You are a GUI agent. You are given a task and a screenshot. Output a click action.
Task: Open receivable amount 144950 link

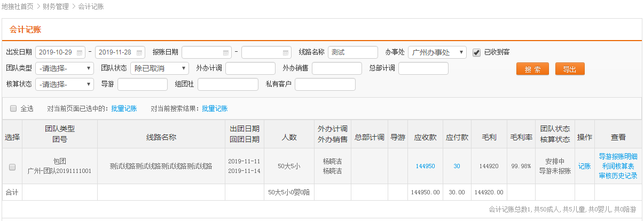click(x=425, y=166)
